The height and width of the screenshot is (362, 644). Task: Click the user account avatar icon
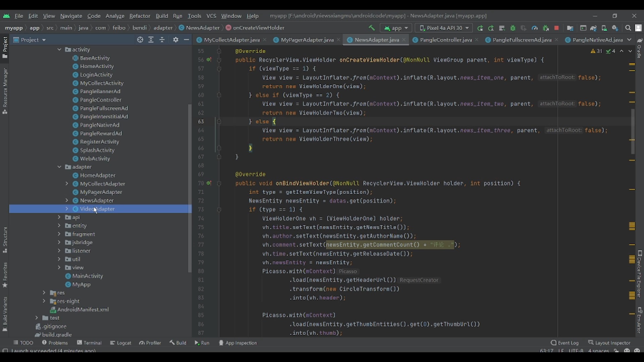click(638, 28)
